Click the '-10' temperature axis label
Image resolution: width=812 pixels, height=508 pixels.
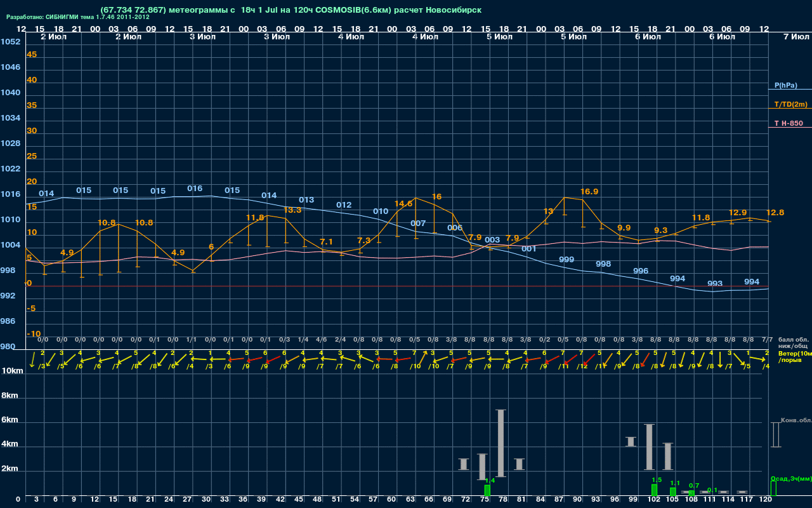[34, 334]
